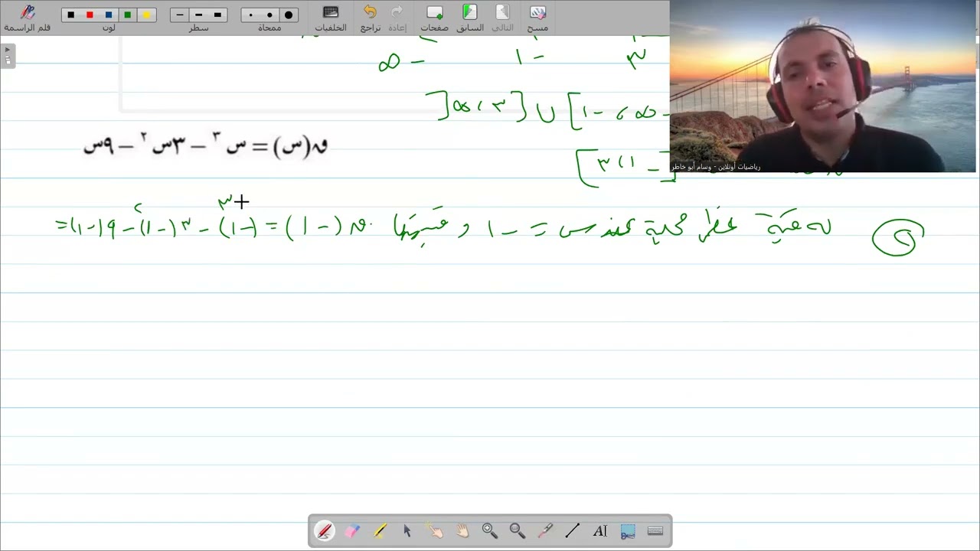The image size is (980, 551).
Task: Select the screen capture scissors tool
Action: 628,530
